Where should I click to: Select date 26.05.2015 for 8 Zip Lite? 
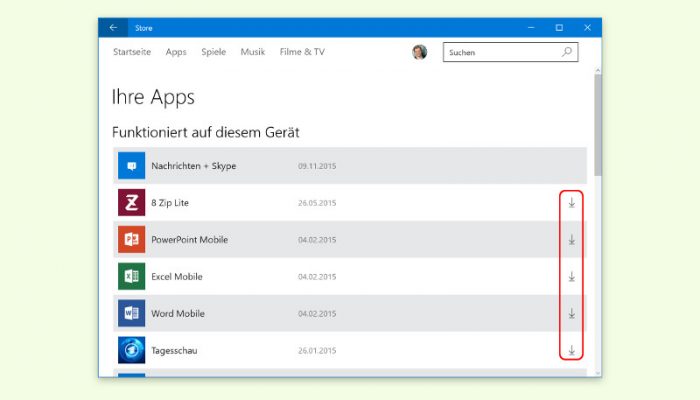(x=317, y=203)
